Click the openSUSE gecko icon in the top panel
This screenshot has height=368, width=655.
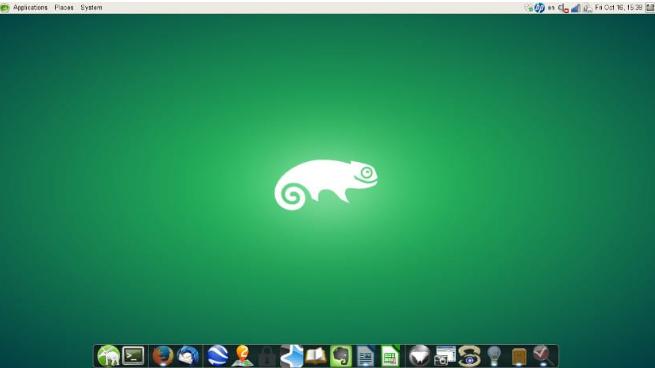[5, 8]
